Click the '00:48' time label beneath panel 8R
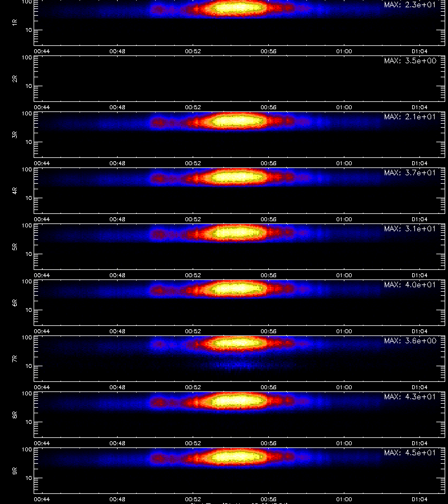The image size is (448, 504). click(117, 444)
